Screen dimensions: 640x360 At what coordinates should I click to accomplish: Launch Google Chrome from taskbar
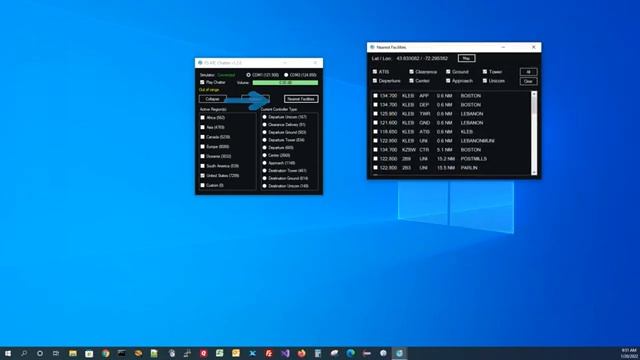[x=106, y=353]
